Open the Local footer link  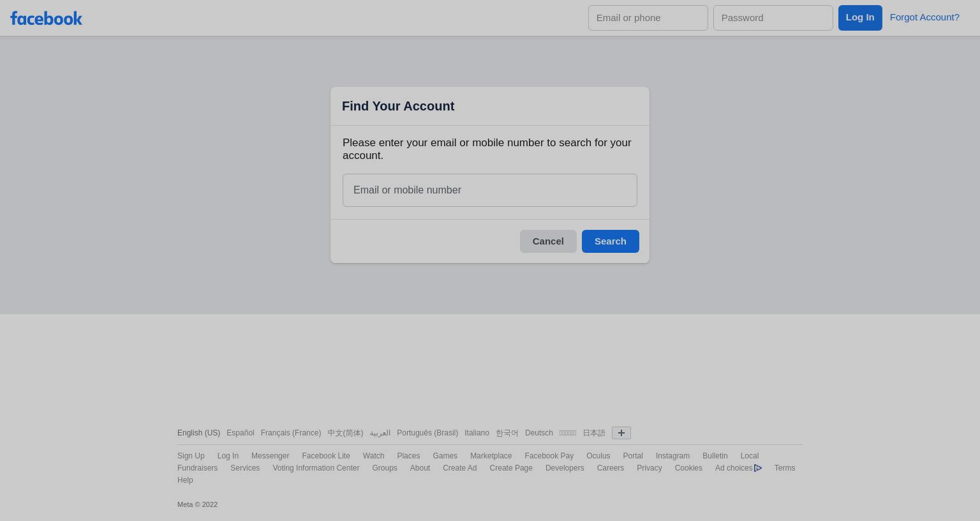[x=749, y=456]
